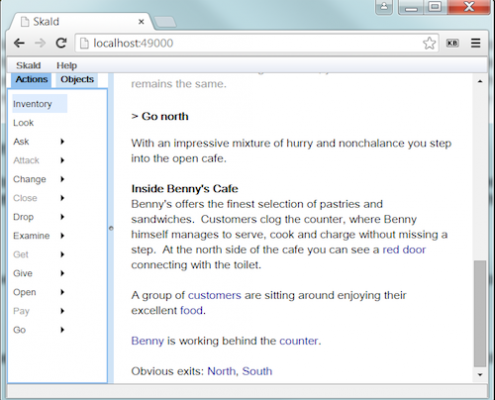Screen dimensions: 495x400
Task: Bookmark page using star icon
Action: 429,43
